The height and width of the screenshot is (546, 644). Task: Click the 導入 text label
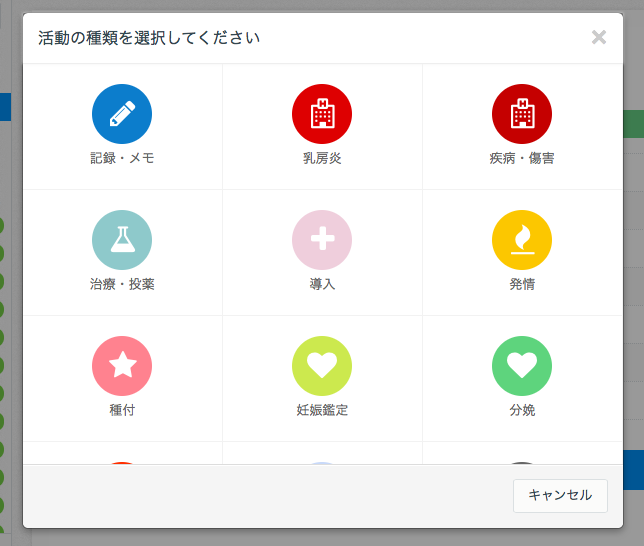322,284
